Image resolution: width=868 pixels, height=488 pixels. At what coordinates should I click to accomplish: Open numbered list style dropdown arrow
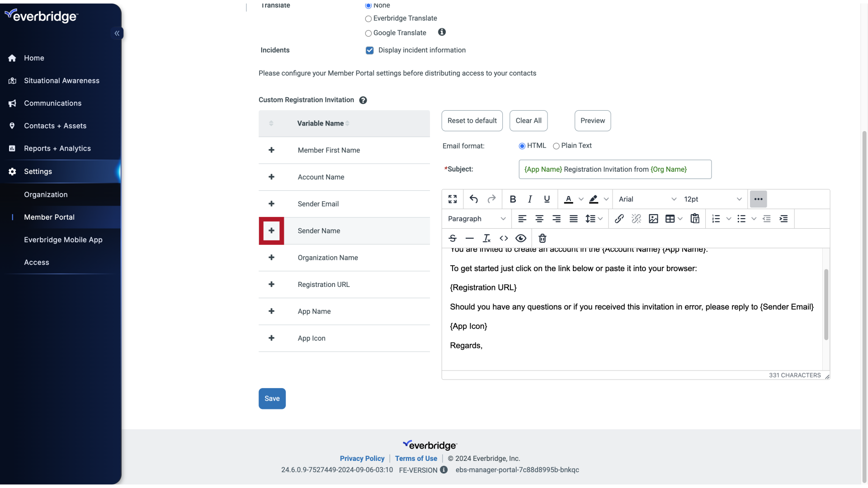point(729,219)
